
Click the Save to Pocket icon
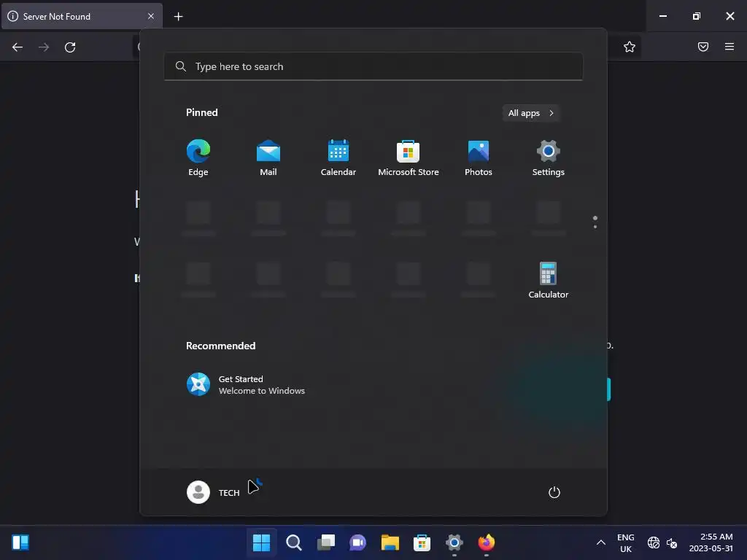[x=703, y=47]
